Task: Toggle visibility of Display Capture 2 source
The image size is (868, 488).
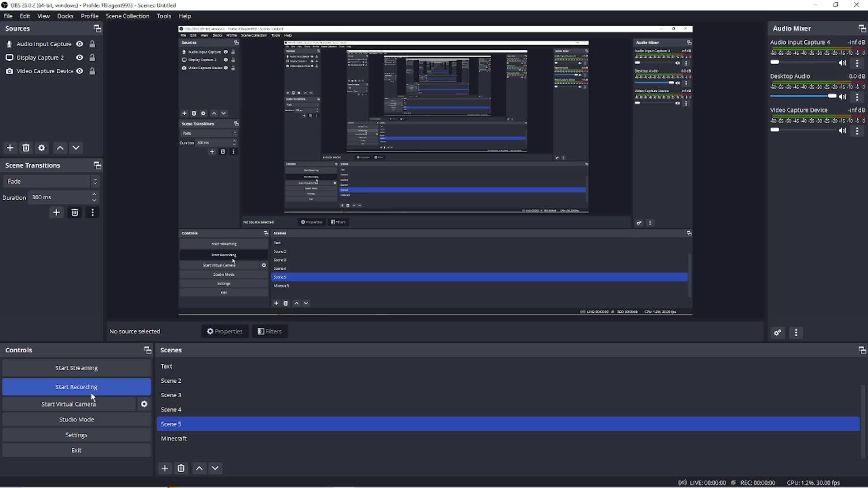Action: coord(80,57)
